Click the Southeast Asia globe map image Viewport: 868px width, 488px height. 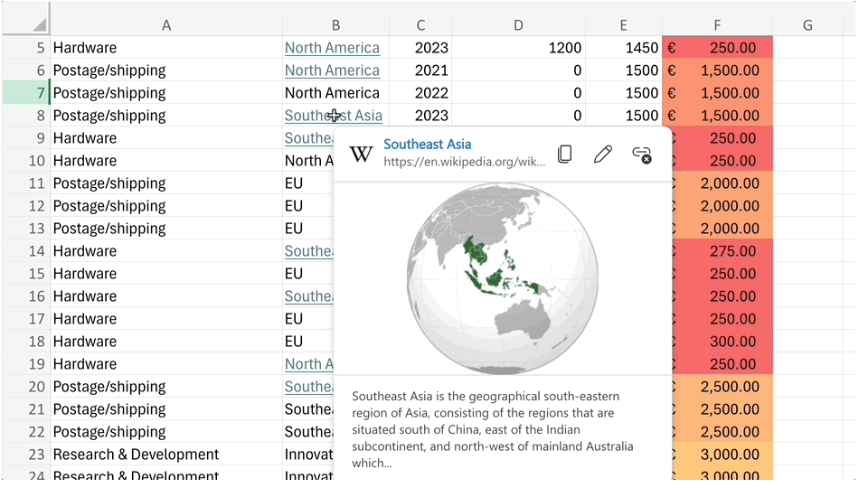[x=503, y=277]
